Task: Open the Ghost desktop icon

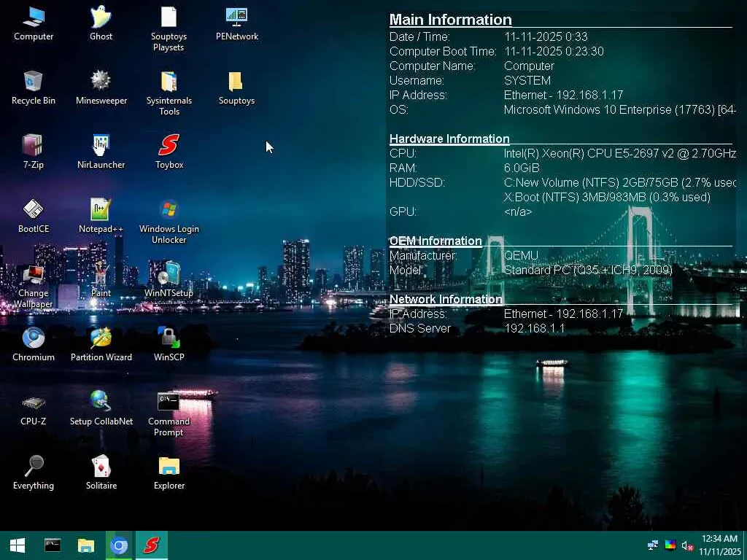Action: click(x=101, y=17)
